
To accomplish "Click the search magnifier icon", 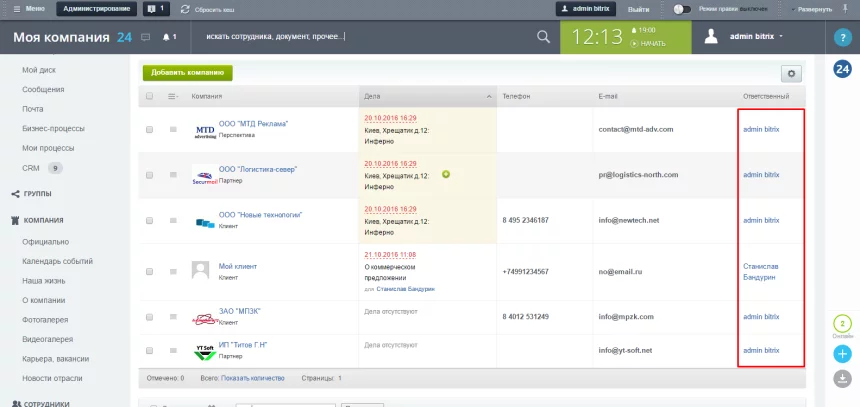I will tap(543, 37).
